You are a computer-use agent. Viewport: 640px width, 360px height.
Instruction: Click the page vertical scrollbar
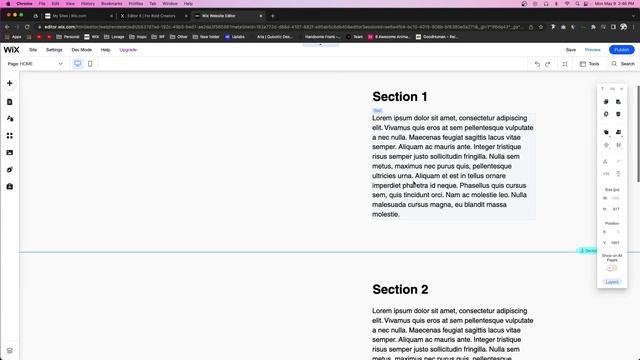point(638,134)
